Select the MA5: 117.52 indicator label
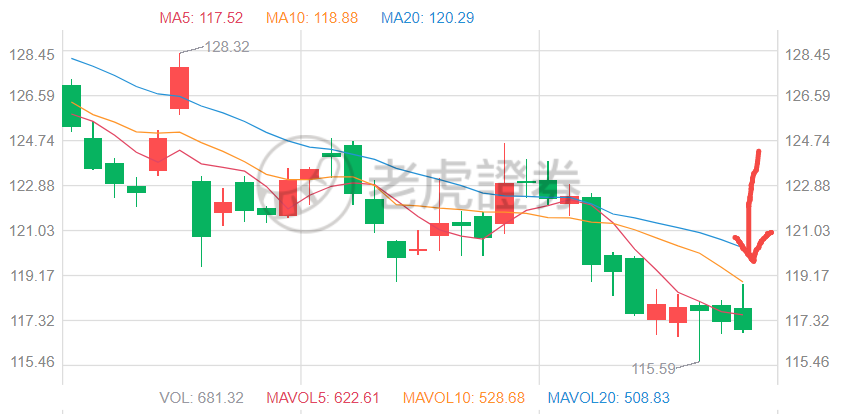Image resolution: width=852 pixels, height=414 pixels. point(201,18)
